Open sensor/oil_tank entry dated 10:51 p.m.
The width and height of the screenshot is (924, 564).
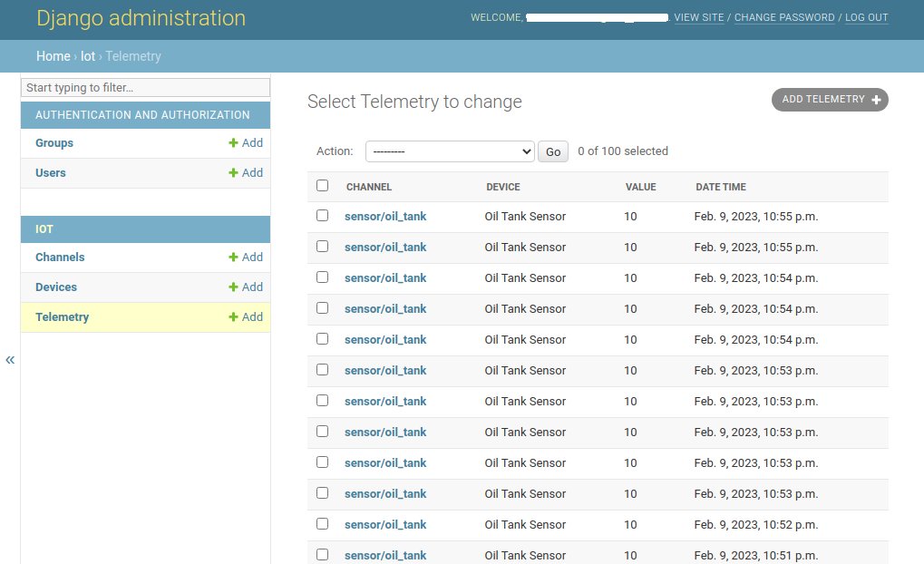385,555
